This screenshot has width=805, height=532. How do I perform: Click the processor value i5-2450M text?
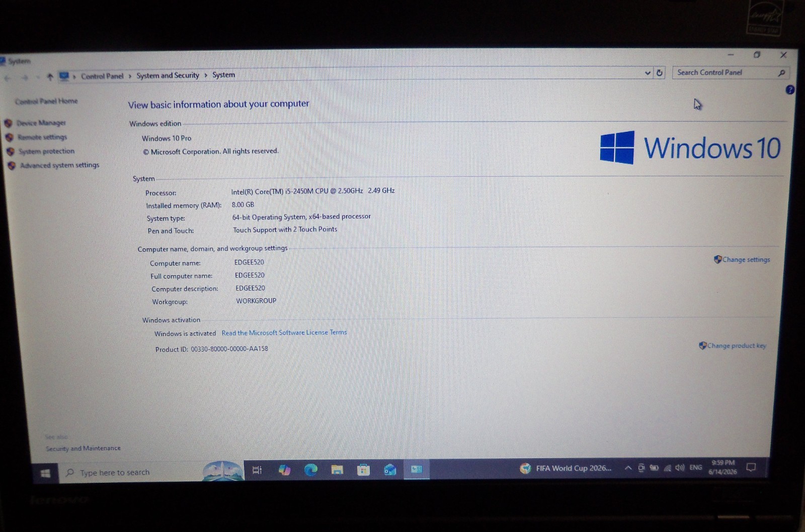[312, 191]
